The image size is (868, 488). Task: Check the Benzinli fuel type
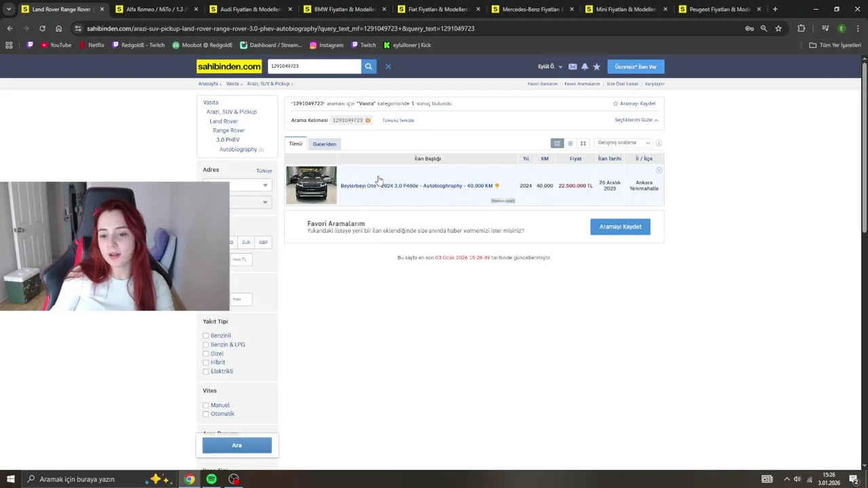click(x=205, y=335)
